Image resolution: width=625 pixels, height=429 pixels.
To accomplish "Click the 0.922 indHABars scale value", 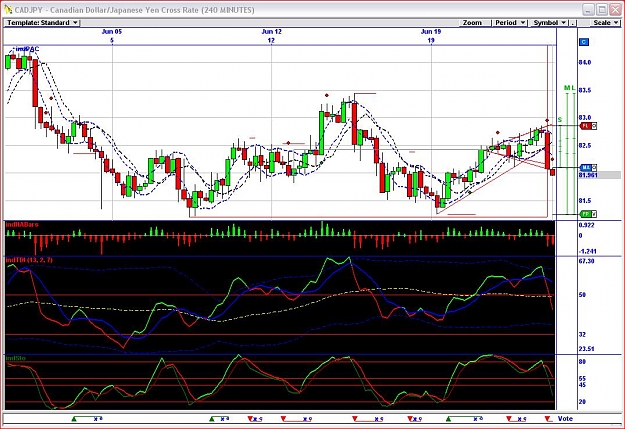I will [586, 225].
